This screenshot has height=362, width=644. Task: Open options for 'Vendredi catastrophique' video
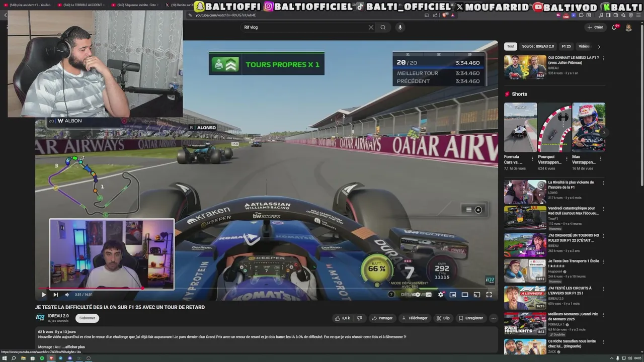click(x=603, y=209)
